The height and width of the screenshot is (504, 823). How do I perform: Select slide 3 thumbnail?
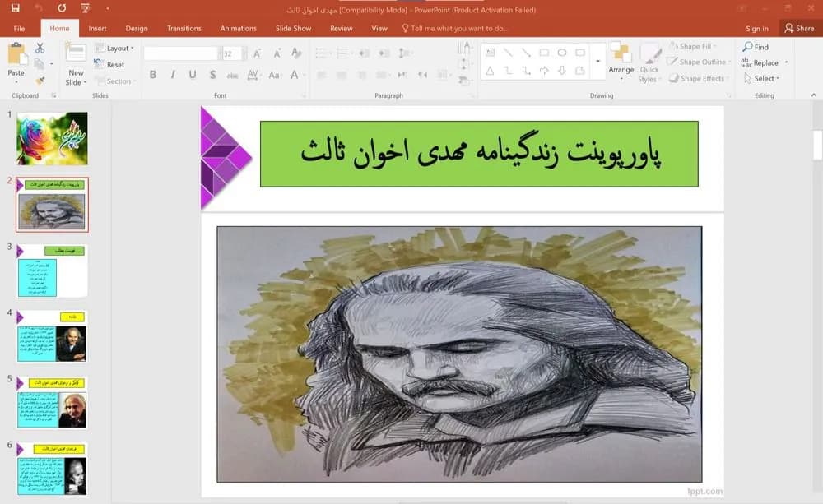point(52,270)
